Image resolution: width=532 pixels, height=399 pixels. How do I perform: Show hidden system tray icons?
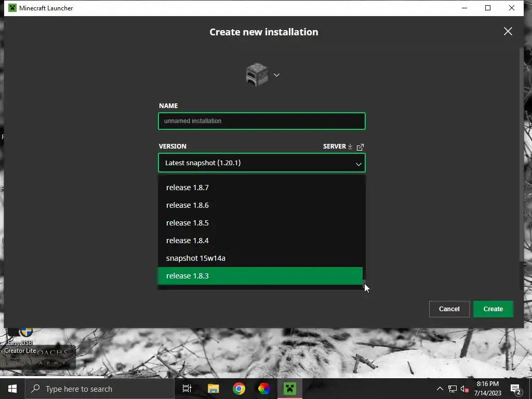[x=440, y=389]
